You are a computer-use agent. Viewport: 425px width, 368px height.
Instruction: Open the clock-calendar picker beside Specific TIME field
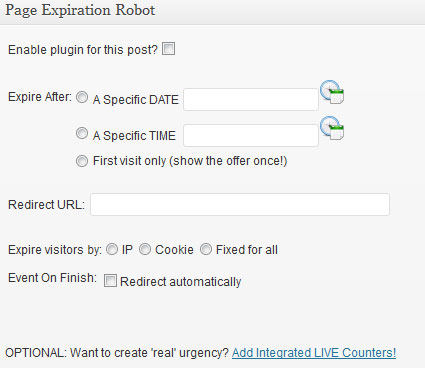(x=332, y=128)
